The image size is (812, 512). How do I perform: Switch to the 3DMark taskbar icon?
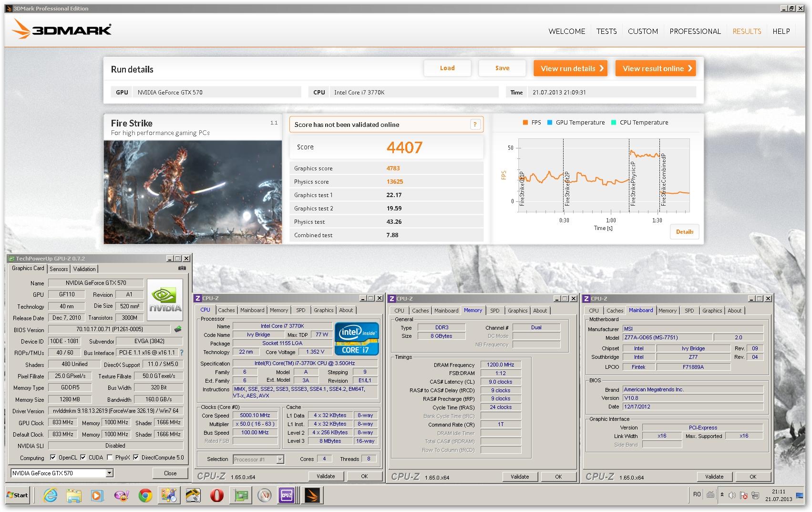313,495
